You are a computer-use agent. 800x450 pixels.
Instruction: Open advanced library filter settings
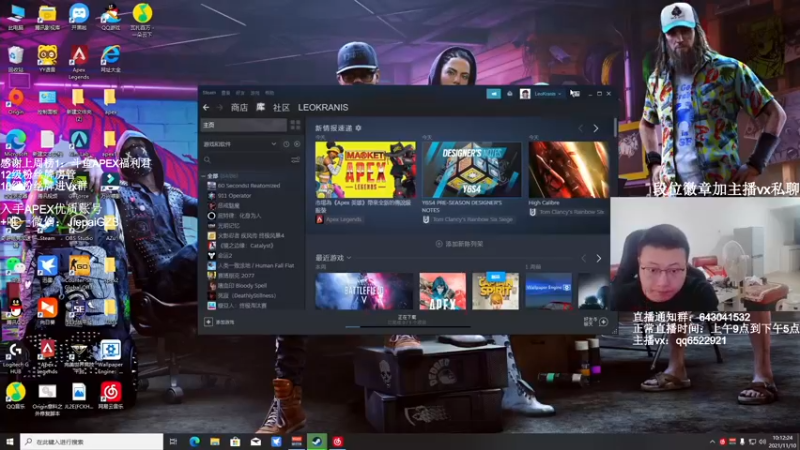(295, 160)
